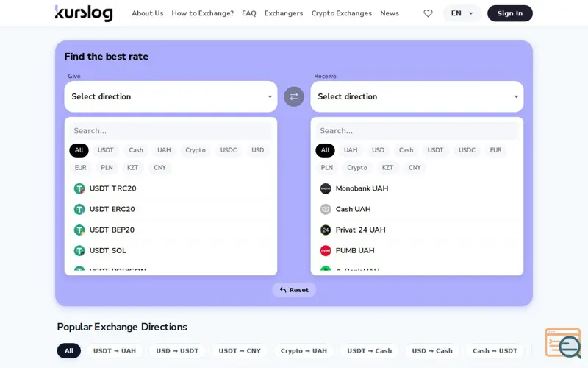The width and height of the screenshot is (588, 368).
Task: Filter Receive list by Crypto
Action: (357, 168)
